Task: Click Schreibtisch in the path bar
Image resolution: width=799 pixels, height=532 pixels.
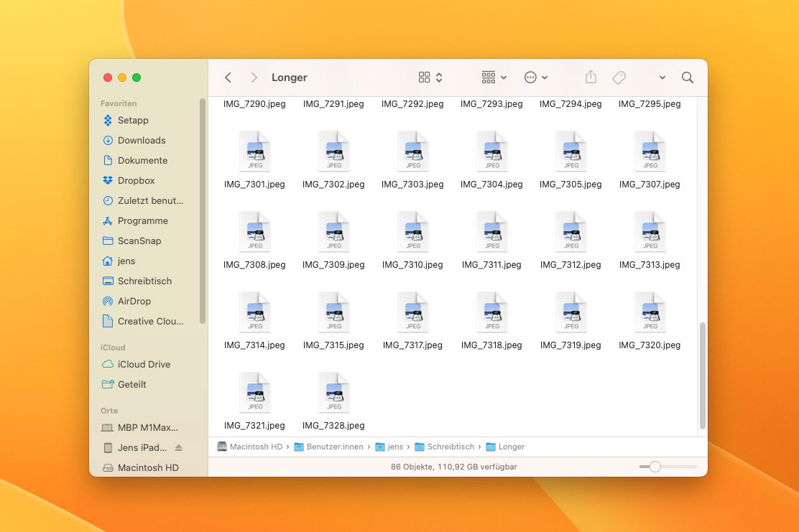Action: (x=451, y=447)
